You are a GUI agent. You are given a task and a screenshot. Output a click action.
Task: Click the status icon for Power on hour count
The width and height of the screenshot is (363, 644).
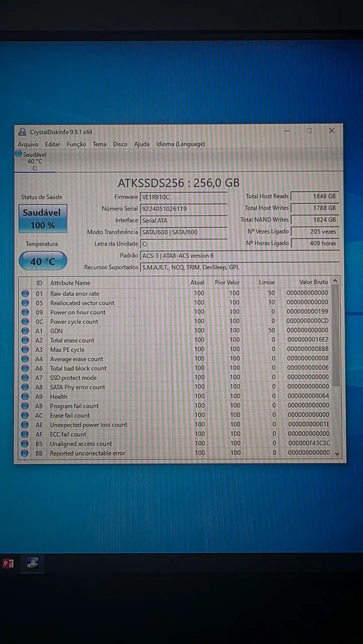click(x=25, y=312)
